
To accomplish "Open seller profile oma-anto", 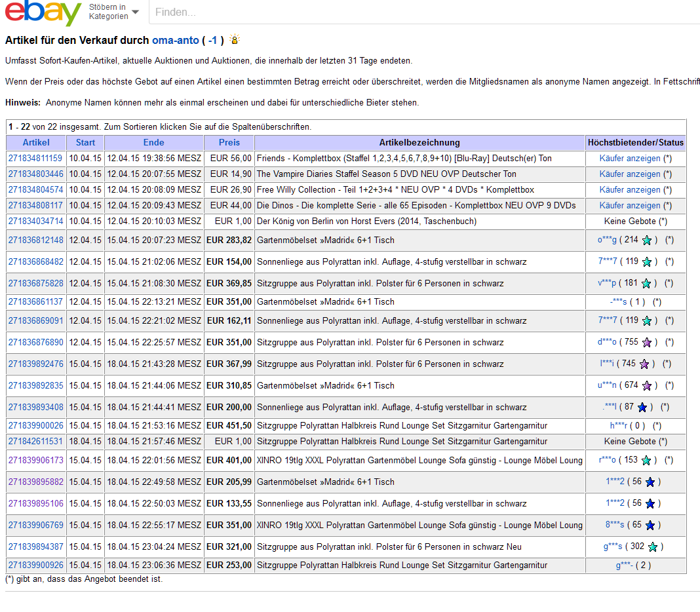I will tap(175, 41).
